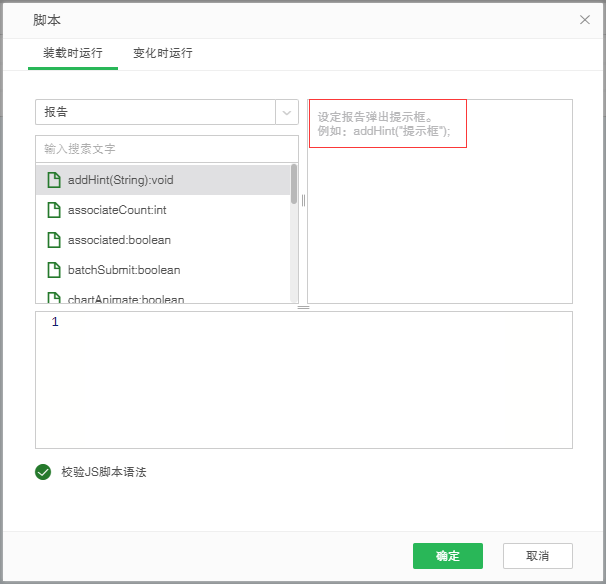Open the 报告 dropdown arrow

[x=287, y=113]
